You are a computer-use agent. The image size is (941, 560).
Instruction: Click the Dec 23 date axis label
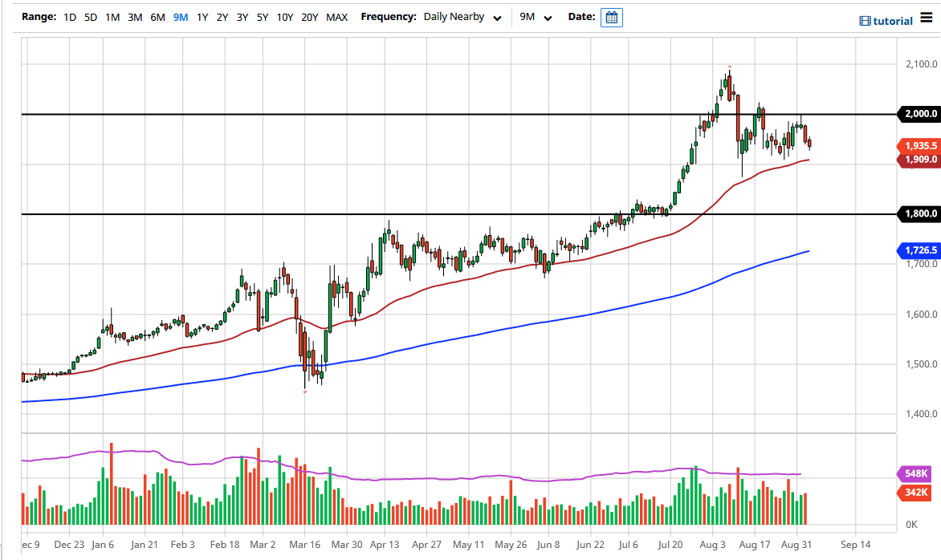(x=69, y=545)
